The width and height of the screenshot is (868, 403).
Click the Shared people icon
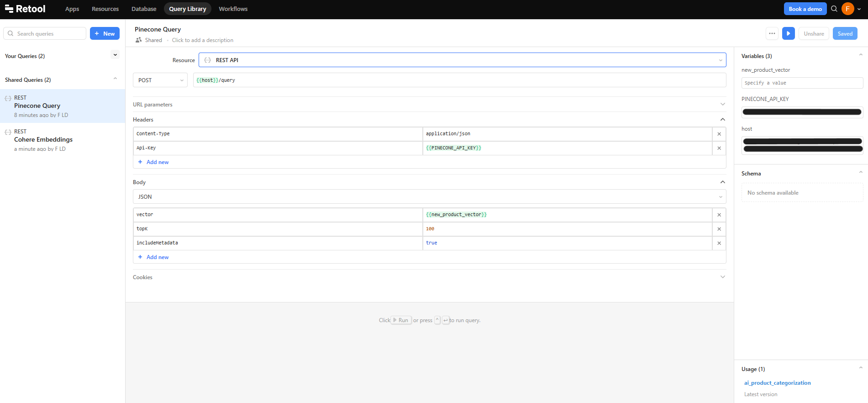pyautogui.click(x=138, y=40)
